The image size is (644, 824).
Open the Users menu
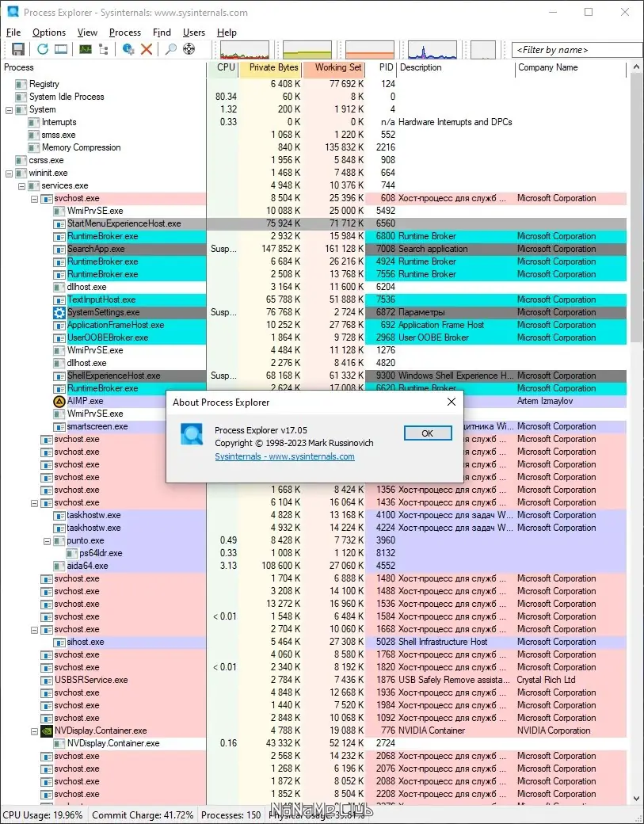coord(194,32)
